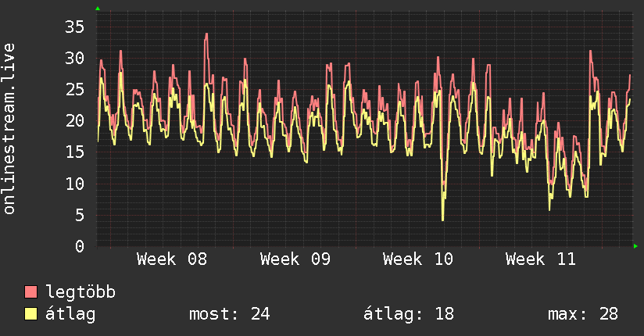
Task: Click the átlag legend label beside yellow swatch
Action: (70, 314)
